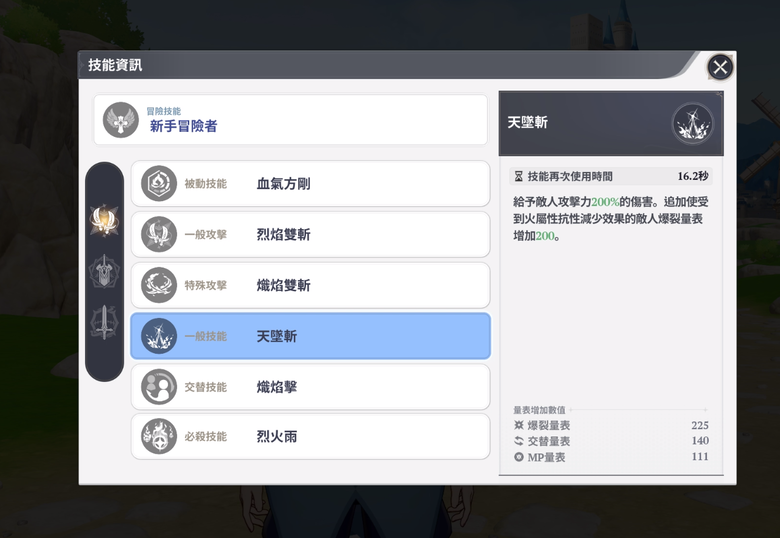The image size is (780, 538).
Task: Click the 225 burst gauge value
Action: pos(699,425)
